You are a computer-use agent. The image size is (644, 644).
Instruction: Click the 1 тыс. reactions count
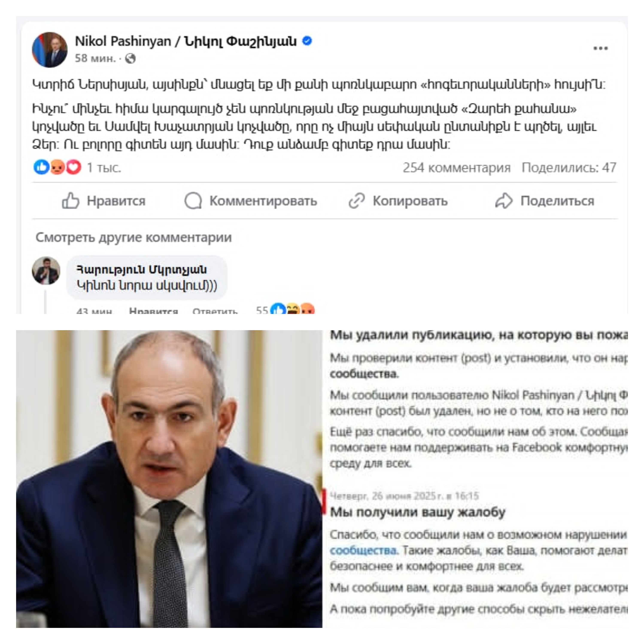[104, 168]
